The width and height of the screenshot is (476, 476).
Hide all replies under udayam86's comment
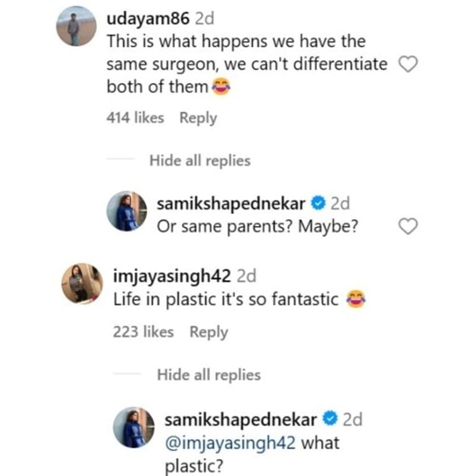point(200,161)
